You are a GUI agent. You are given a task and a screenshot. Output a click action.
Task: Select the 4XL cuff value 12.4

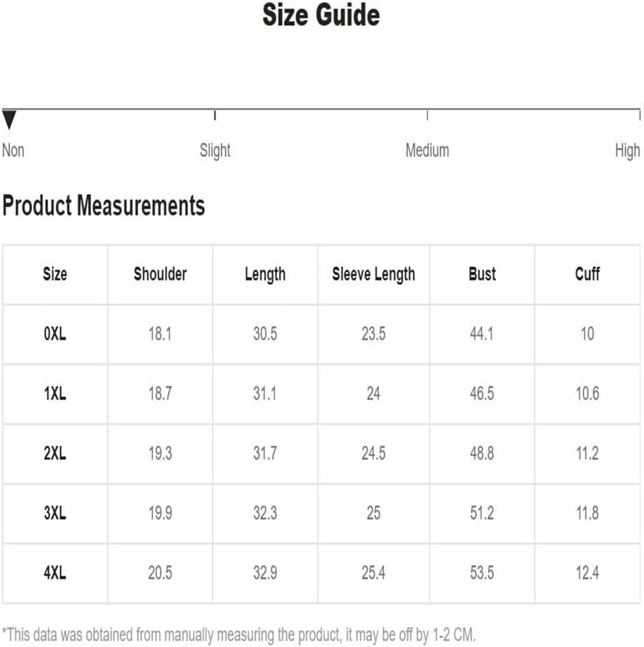(587, 572)
